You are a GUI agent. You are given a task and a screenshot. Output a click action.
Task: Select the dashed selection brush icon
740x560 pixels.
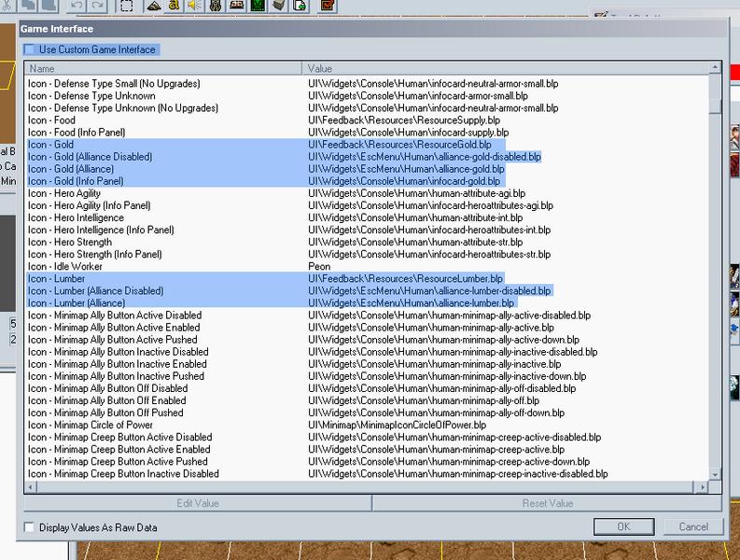pos(126,7)
